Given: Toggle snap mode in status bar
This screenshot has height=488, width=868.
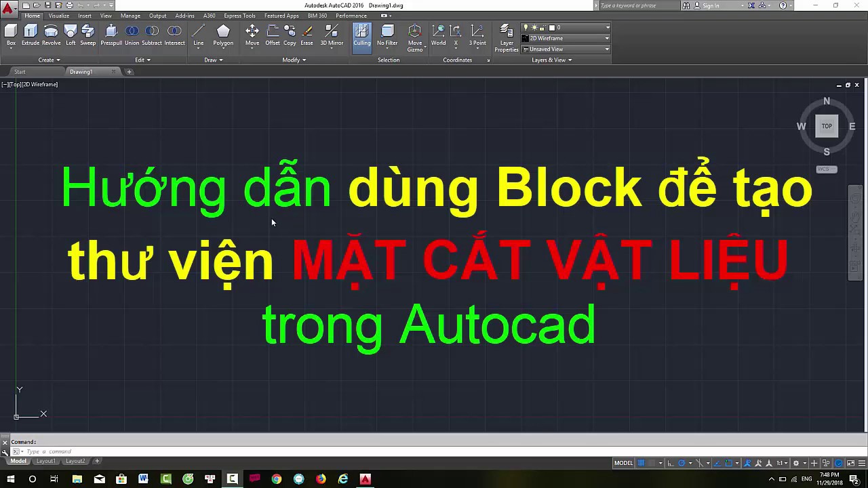Looking at the screenshot, I should [652, 463].
